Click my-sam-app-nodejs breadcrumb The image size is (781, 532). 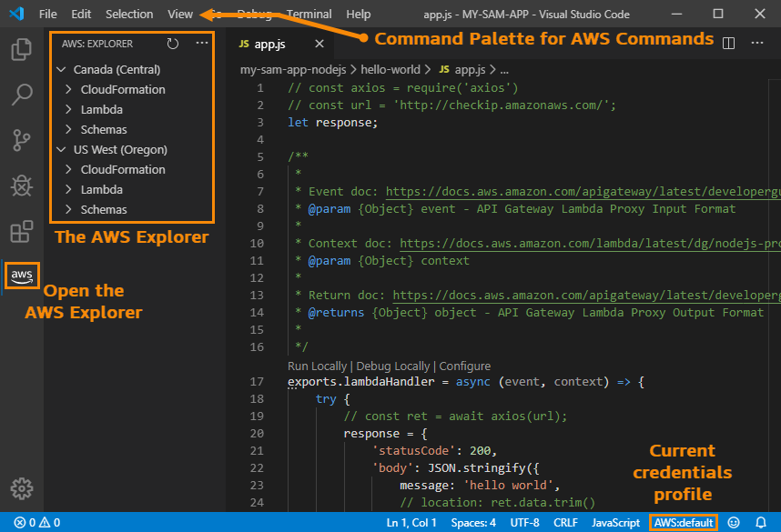[293, 70]
